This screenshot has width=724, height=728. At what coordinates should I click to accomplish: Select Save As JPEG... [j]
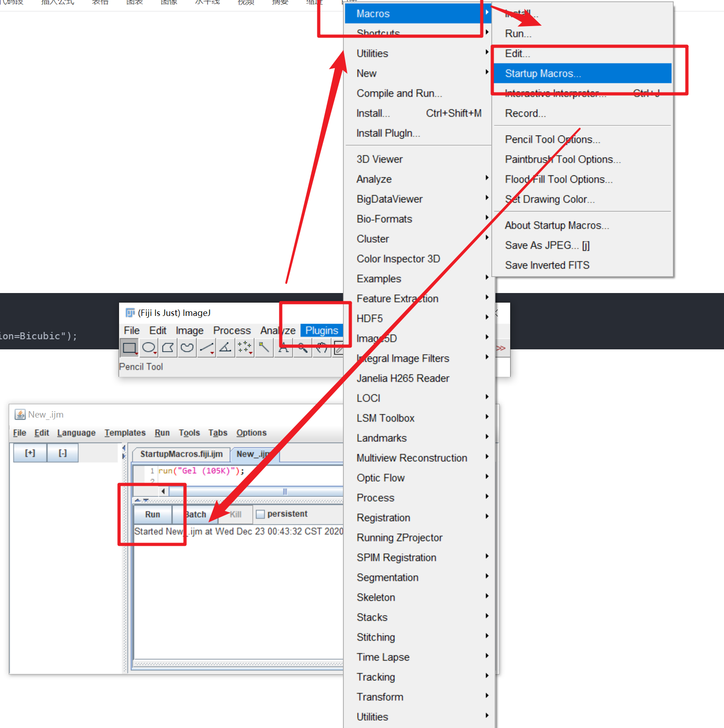pyautogui.click(x=582, y=245)
